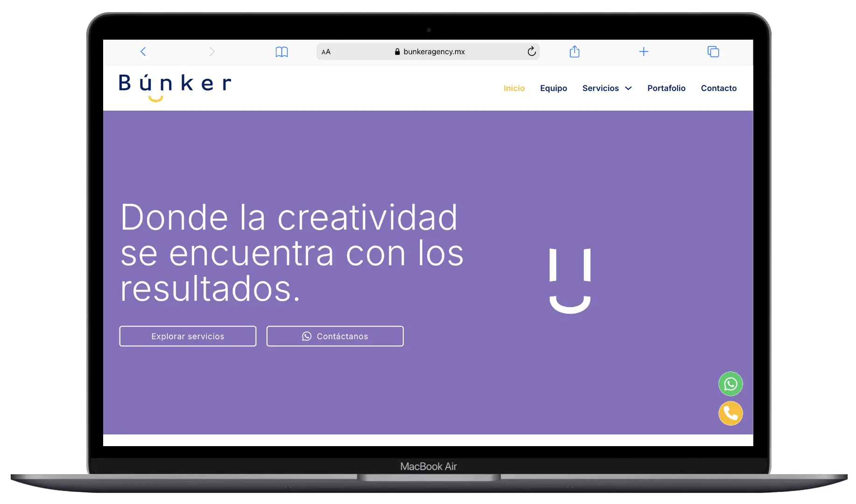Go back with the Safari back arrow
This screenshot has width=856, height=504.
(143, 51)
